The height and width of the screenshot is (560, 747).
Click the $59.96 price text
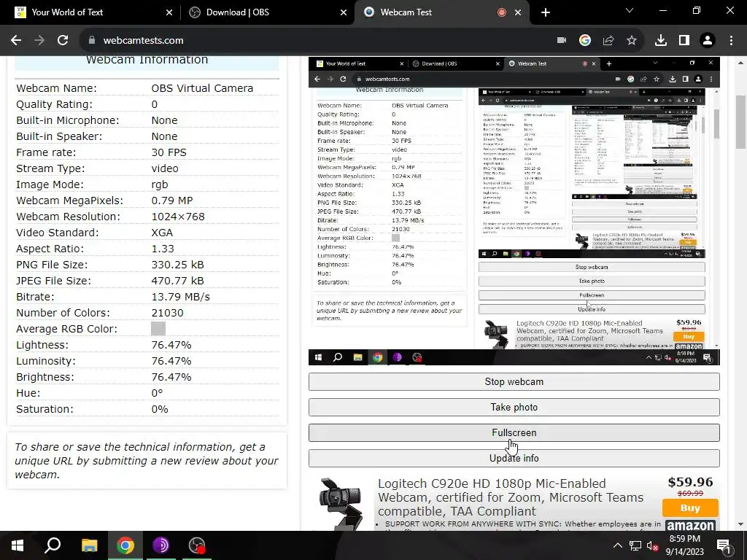click(x=690, y=482)
